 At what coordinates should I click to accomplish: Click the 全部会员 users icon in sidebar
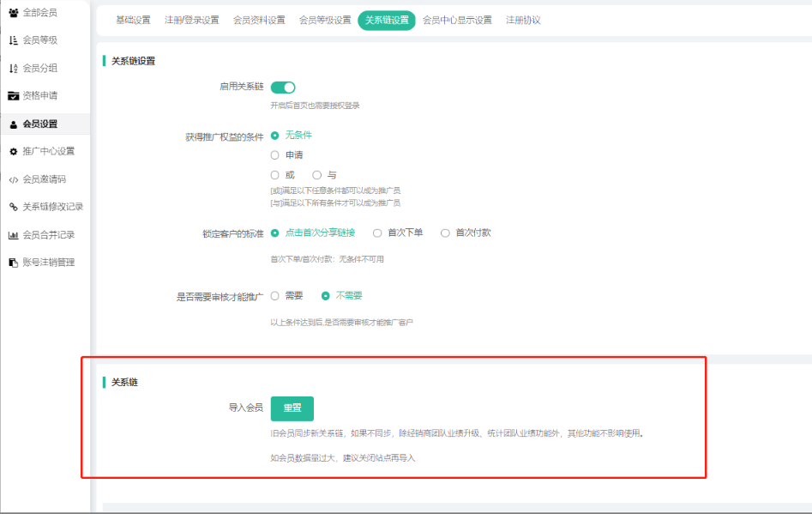point(13,13)
